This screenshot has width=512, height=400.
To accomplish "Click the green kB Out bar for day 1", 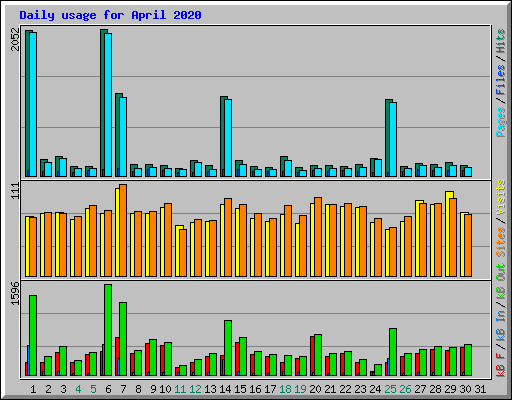I will (x=33, y=335).
